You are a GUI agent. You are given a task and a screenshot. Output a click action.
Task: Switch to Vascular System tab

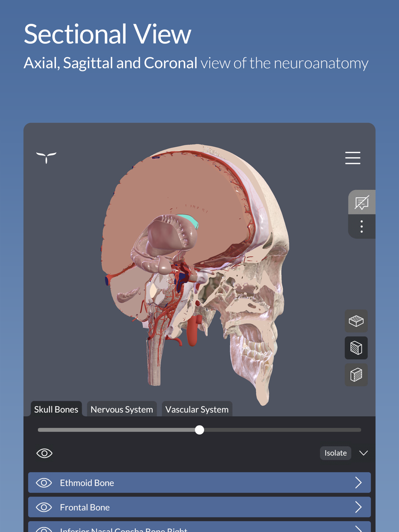197,409
